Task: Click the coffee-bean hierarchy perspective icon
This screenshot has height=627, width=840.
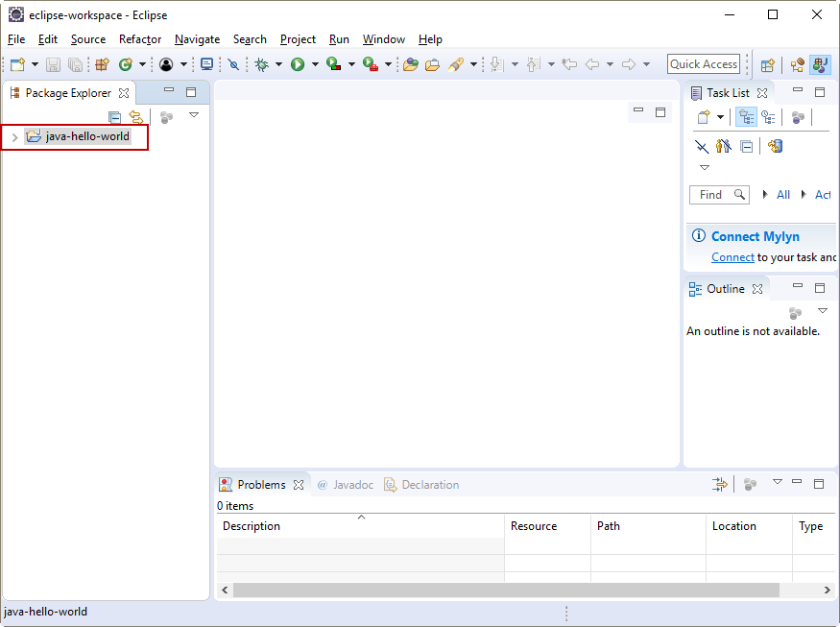Action: pyautogui.click(x=797, y=65)
